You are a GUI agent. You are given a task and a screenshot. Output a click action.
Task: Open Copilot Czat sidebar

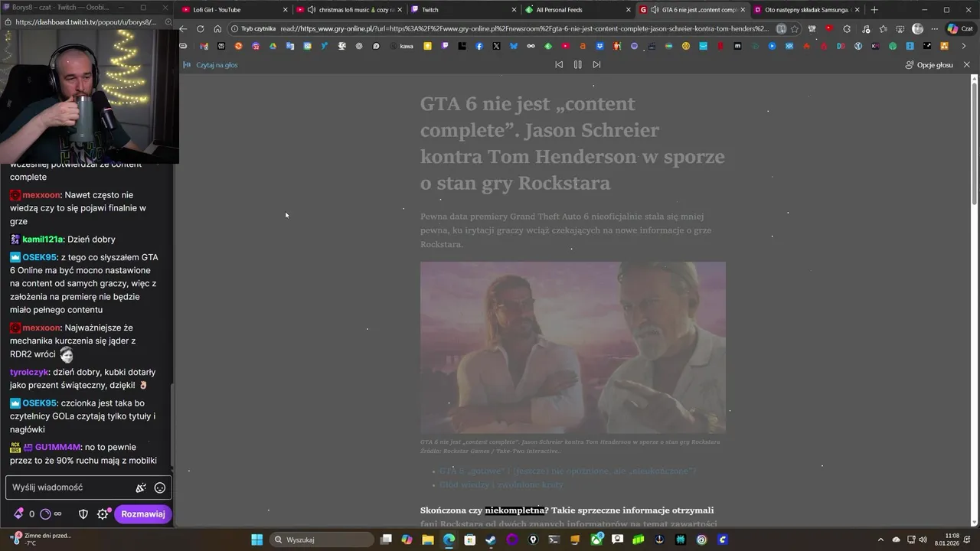coord(962,29)
